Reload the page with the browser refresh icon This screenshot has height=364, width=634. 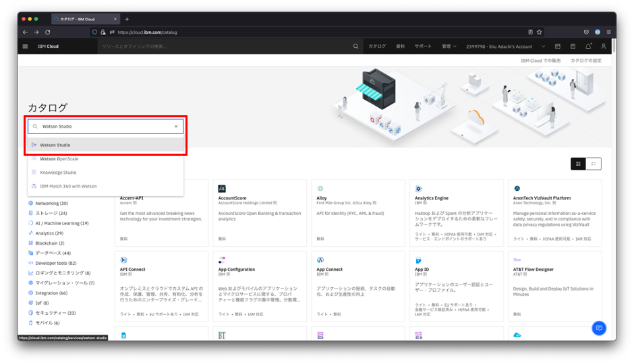[x=48, y=32]
